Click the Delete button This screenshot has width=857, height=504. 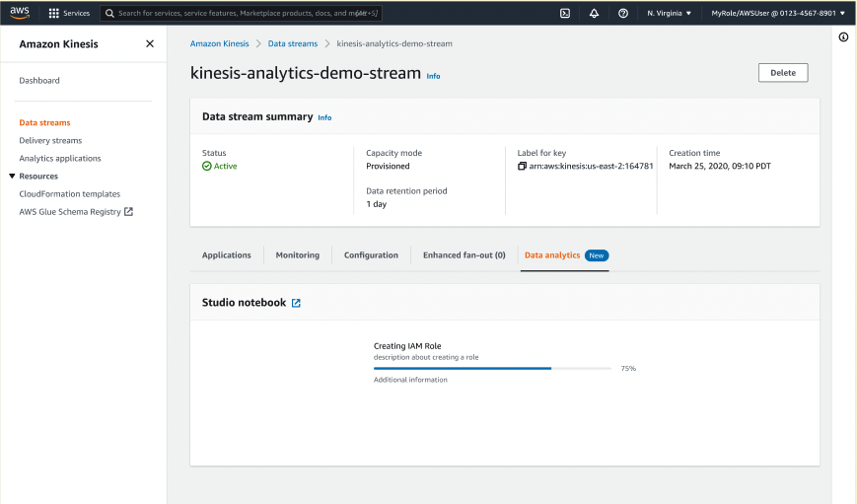[x=783, y=73]
